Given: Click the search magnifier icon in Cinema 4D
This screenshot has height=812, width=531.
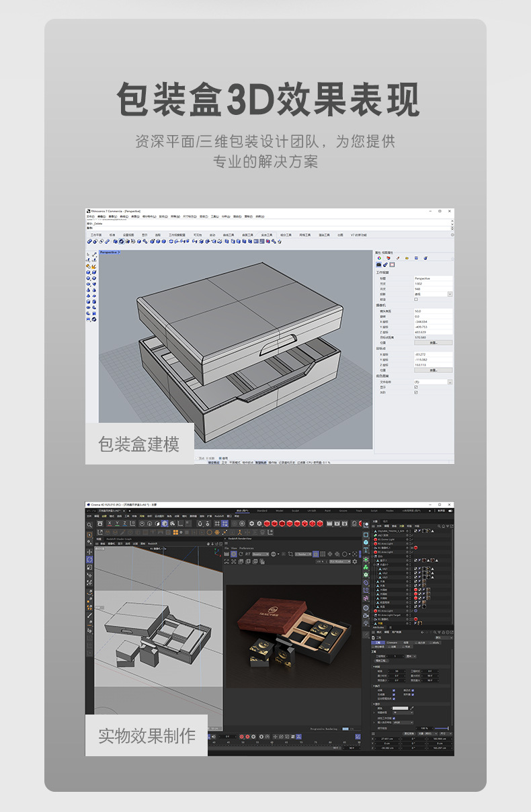Looking at the screenshot, I should click(89, 524).
